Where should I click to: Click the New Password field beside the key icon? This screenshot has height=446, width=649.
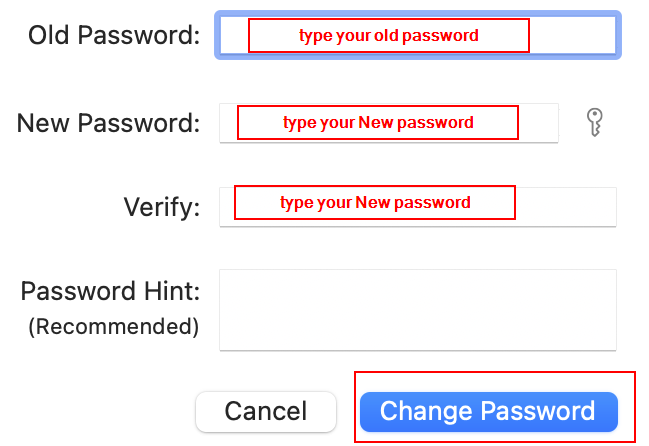coord(538,123)
